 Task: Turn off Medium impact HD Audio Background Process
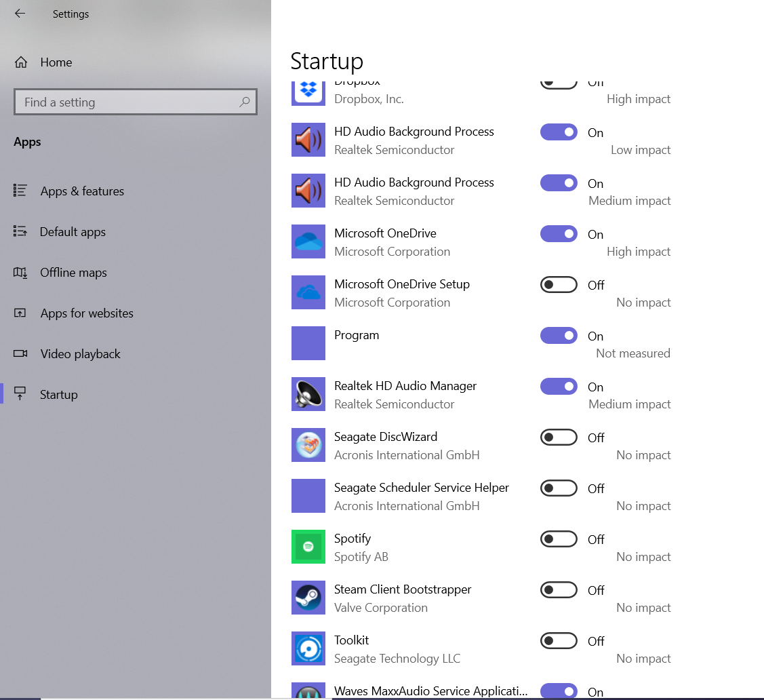click(559, 182)
